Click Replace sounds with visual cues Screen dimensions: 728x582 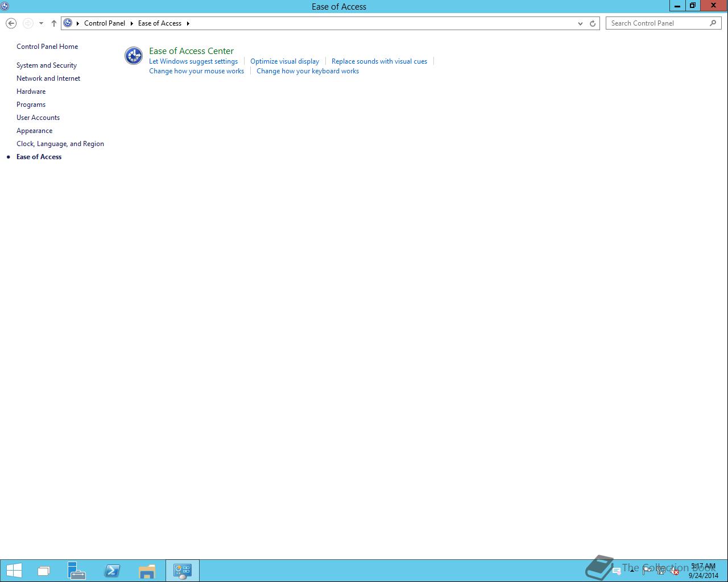coord(379,61)
